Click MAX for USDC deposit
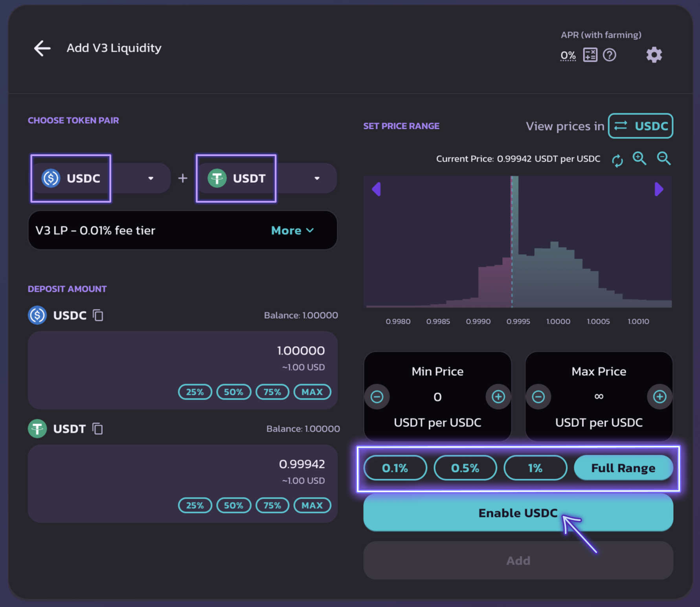700x607 pixels. pyautogui.click(x=312, y=392)
